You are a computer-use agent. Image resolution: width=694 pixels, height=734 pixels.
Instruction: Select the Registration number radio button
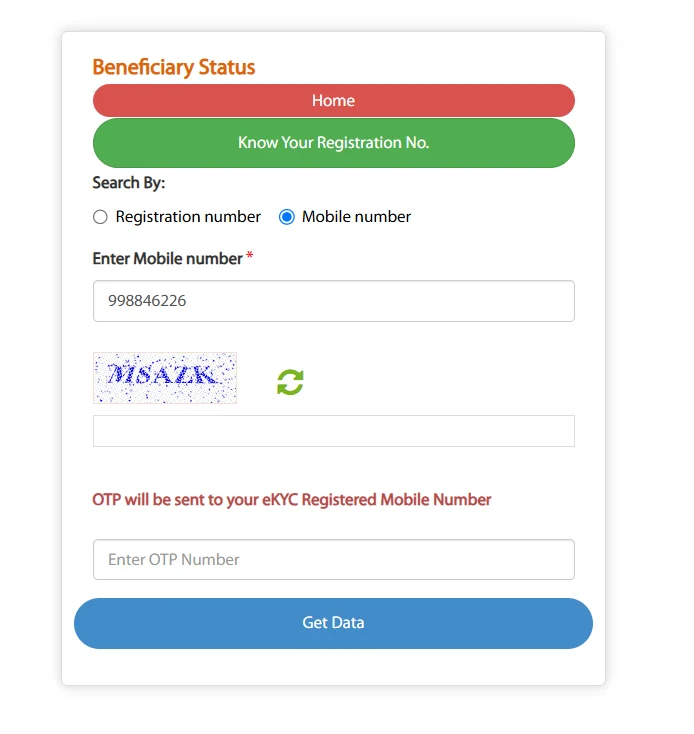click(x=100, y=217)
